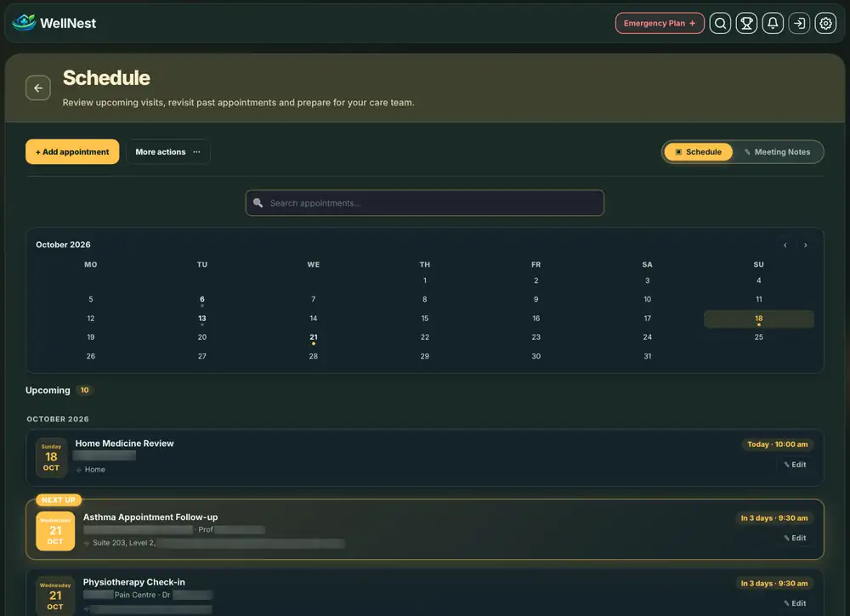This screenshot has height=616, width=850.
Task: Click the Home location text
Action: point(95,470)
